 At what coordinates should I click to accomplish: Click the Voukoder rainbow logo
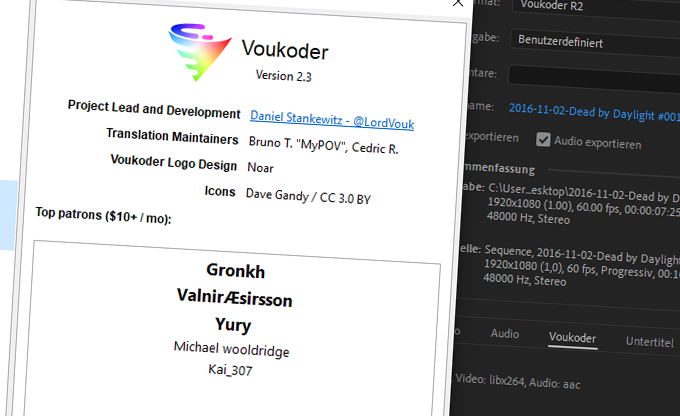[199, 52]
